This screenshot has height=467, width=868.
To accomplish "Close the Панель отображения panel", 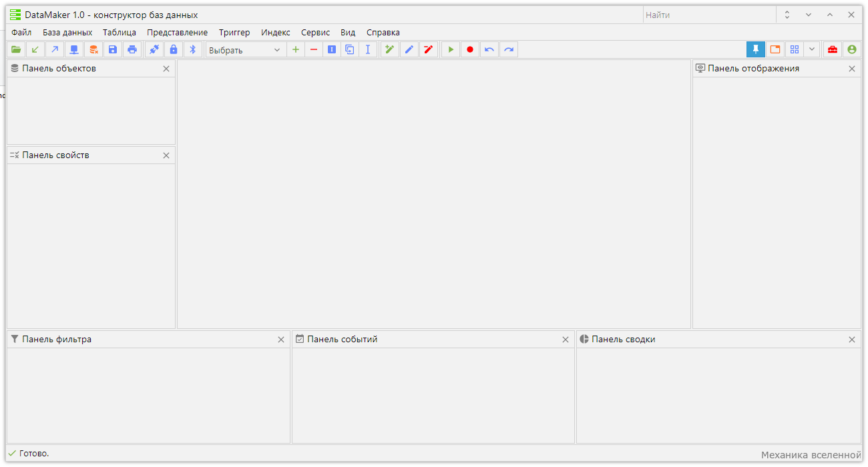I will click(x=852, y=69).
